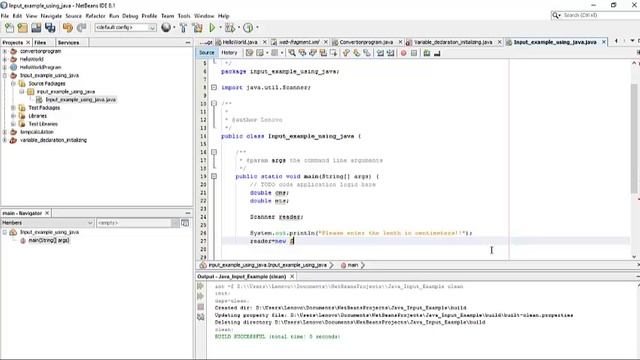Close the Input_example_using_java.java tab

(x=604, y=42)
